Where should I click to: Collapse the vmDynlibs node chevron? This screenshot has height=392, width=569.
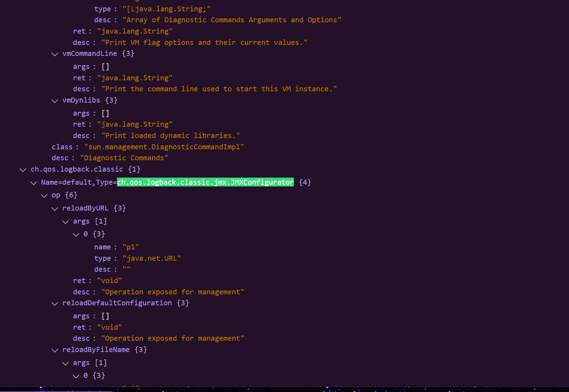pos(55,101)
